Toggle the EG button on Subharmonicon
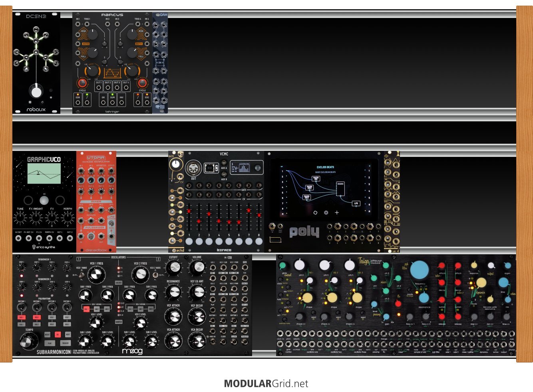 tap(58, 335)
